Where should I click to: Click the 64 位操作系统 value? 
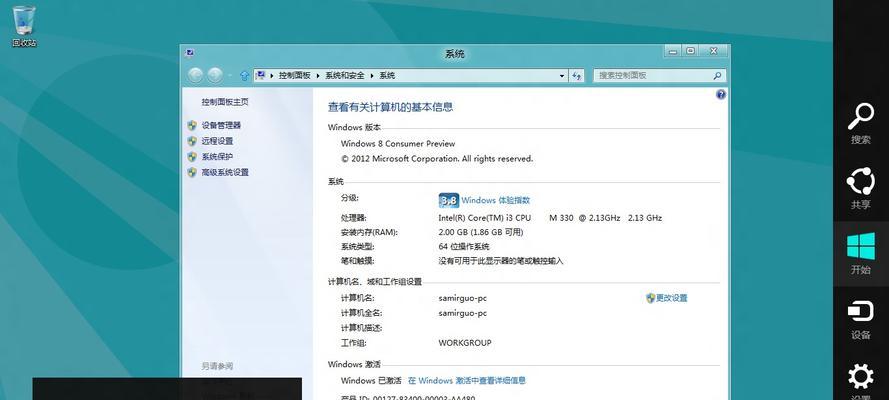click(x=464, y=247)
